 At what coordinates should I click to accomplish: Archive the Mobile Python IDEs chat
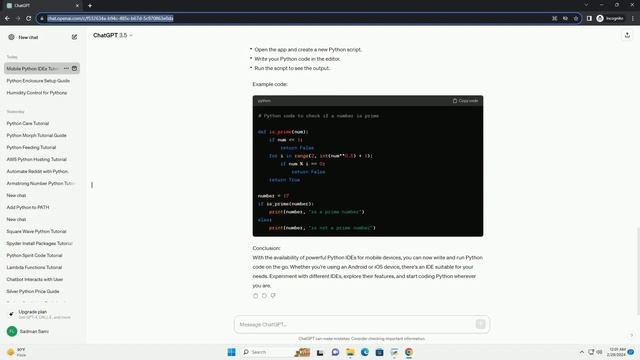[x=74, y=69]
